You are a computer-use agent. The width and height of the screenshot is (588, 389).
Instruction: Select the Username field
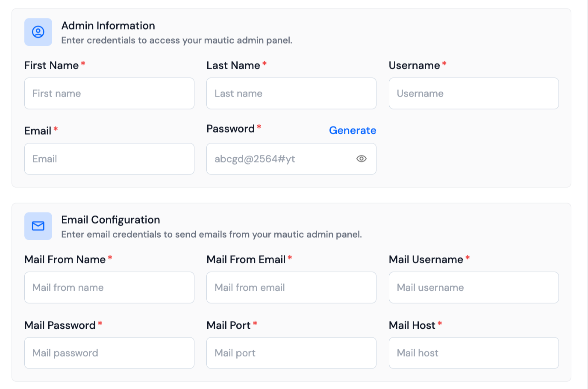tap(473, 93)
